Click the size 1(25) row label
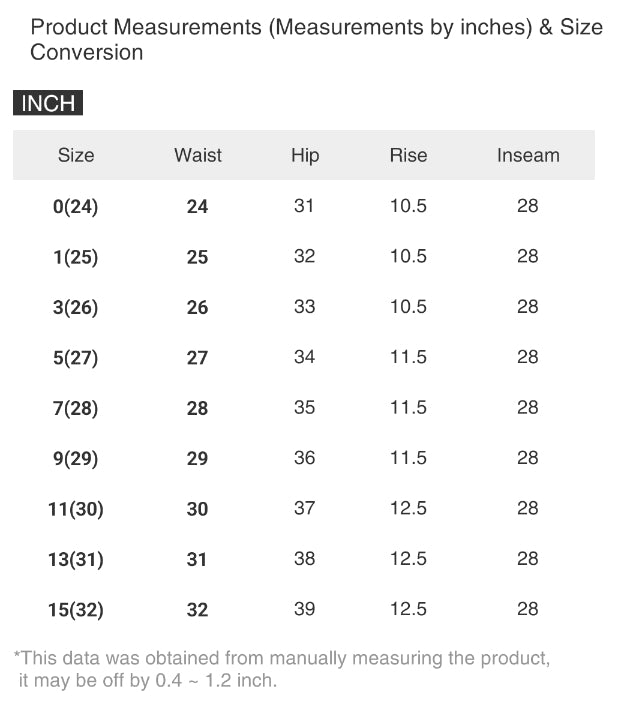Screen dimensions: 630x706 pyautogui.click(x=76, y=257)
